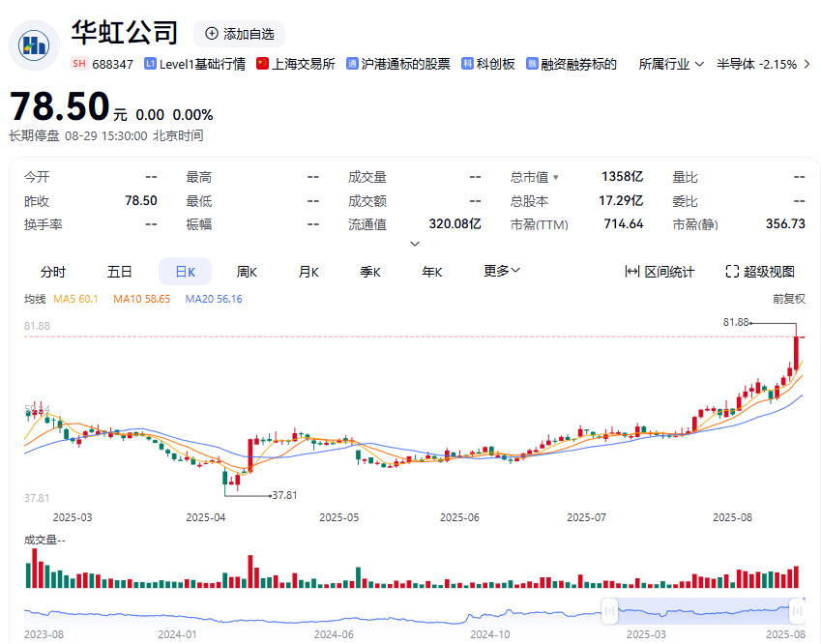The width and height of the screenshot is (821, 644).
Task: Click the 区间统计 range measure icon
Action: click(x=632, y=271)
